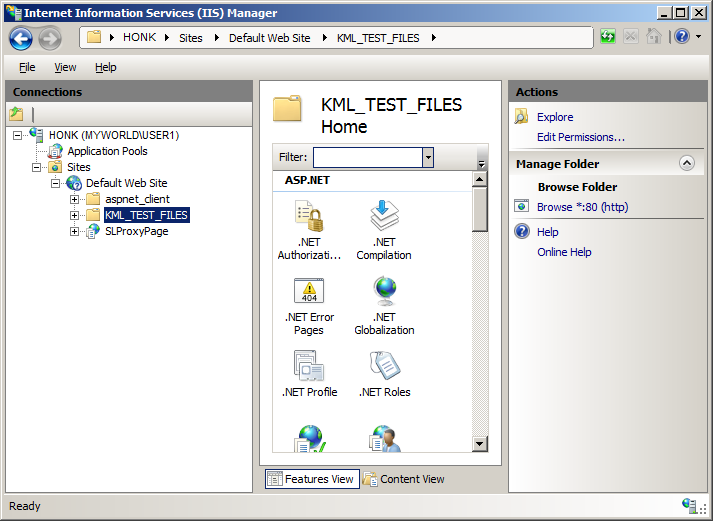Switch to Content View tab
Viewport: 713px width, 521px height.
point(403,479)
